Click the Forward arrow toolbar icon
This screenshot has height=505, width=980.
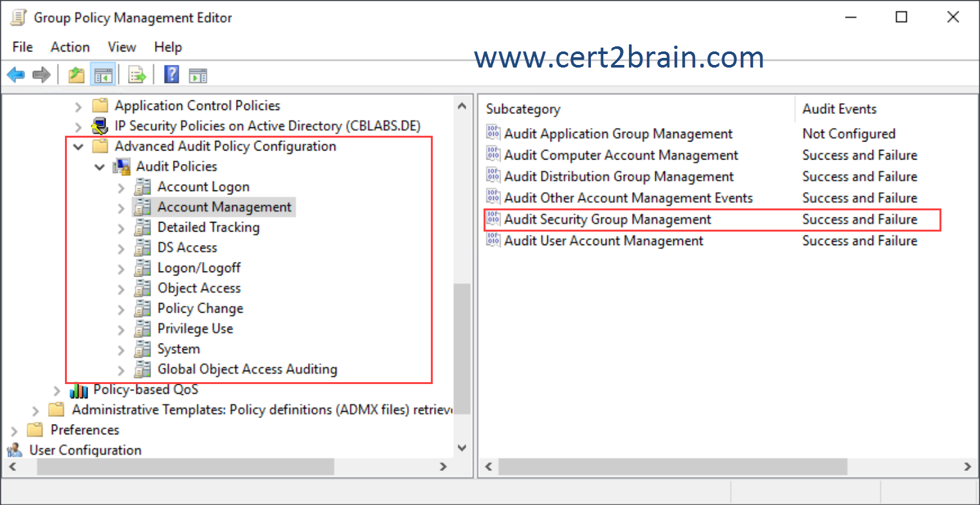41,75
